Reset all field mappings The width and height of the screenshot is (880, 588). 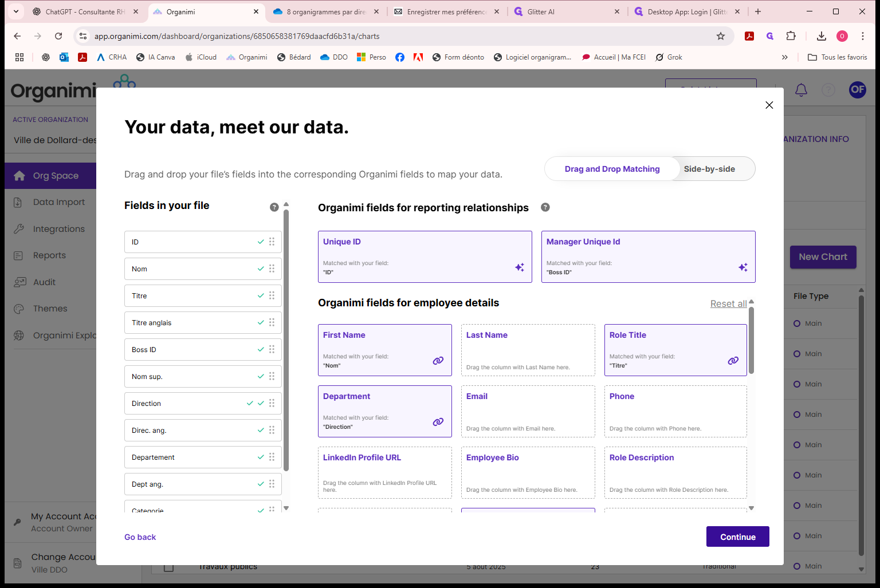tap(729, 303)
